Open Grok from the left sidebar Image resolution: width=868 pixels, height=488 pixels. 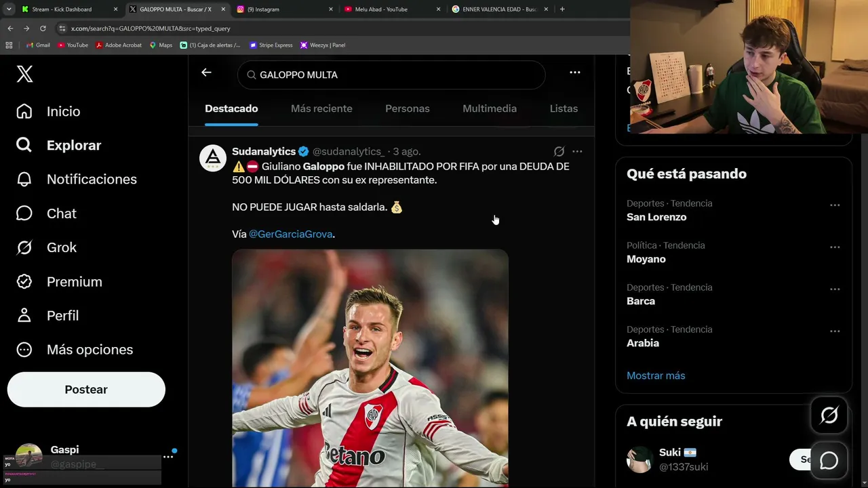(x=46, y=247)
